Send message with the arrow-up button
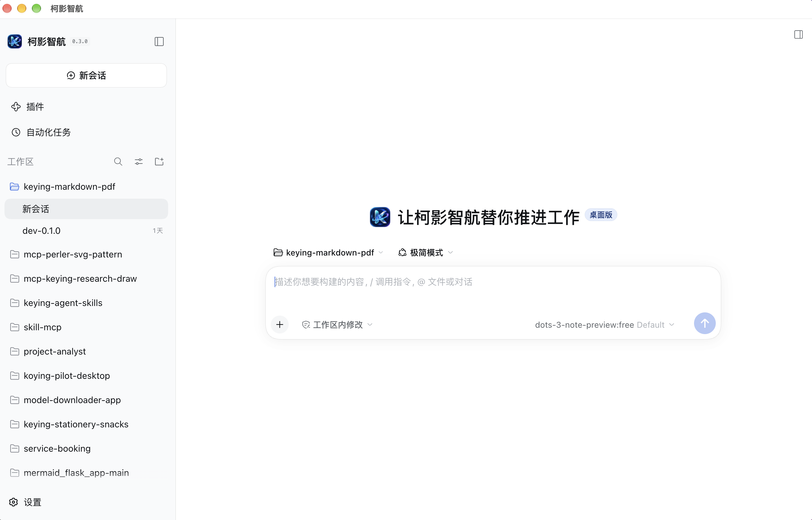Image resolution: width=812 pixels, height=520 pixels. [704, 324]
